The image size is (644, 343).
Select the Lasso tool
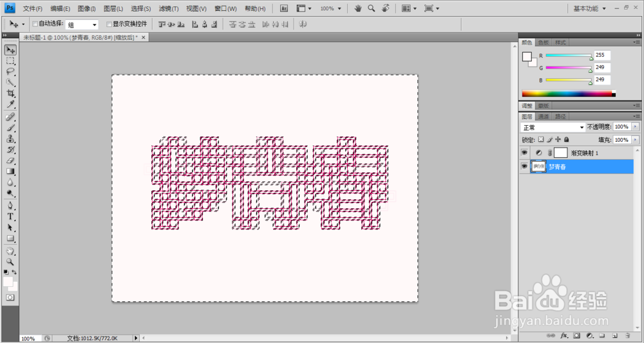(10, 72)
